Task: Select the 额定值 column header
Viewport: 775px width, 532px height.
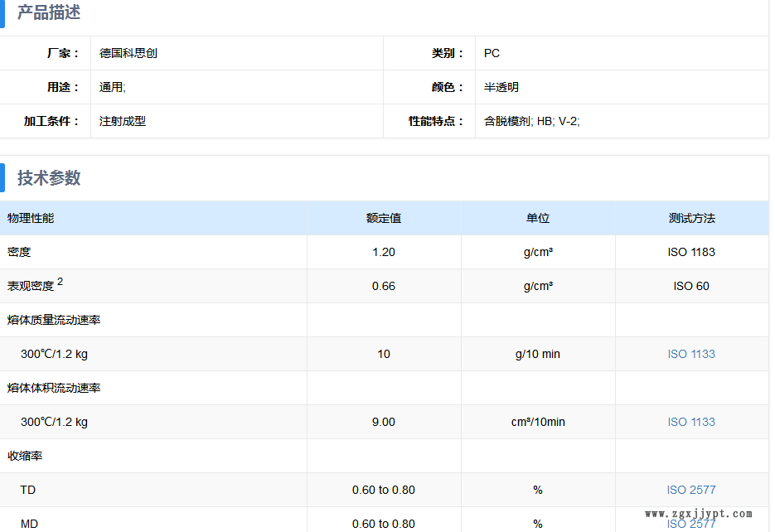Action: (383, 218)
